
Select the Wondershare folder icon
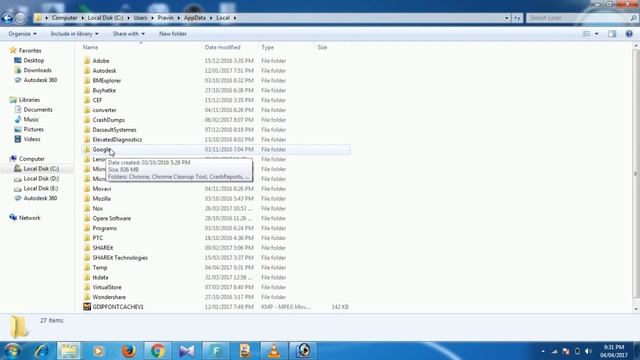[87, 297]
